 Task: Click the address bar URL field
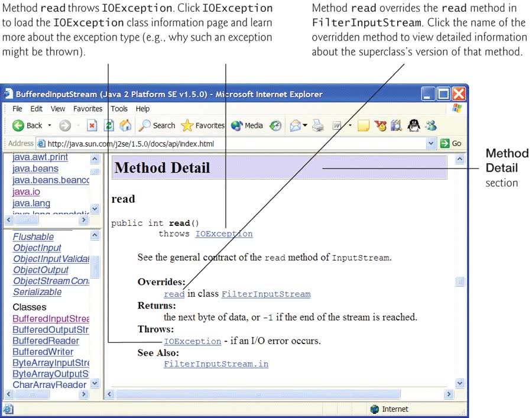tap(231, 144)
